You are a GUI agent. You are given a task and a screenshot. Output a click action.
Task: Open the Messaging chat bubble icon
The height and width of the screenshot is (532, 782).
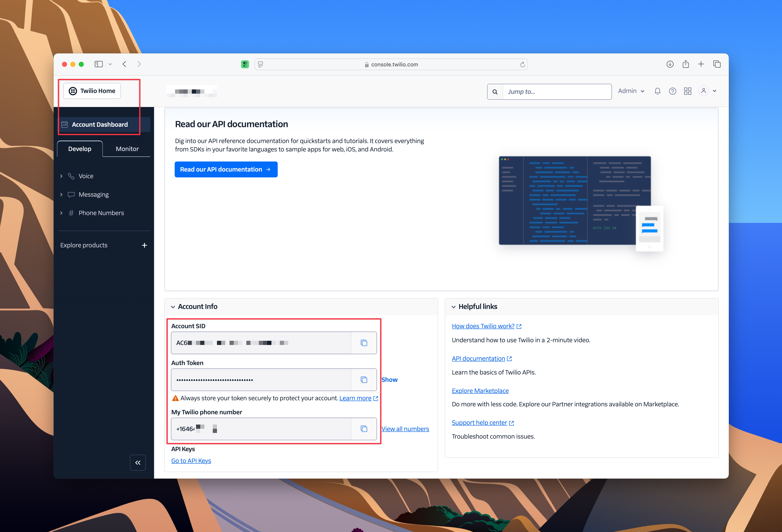click(x=71, y=195)
